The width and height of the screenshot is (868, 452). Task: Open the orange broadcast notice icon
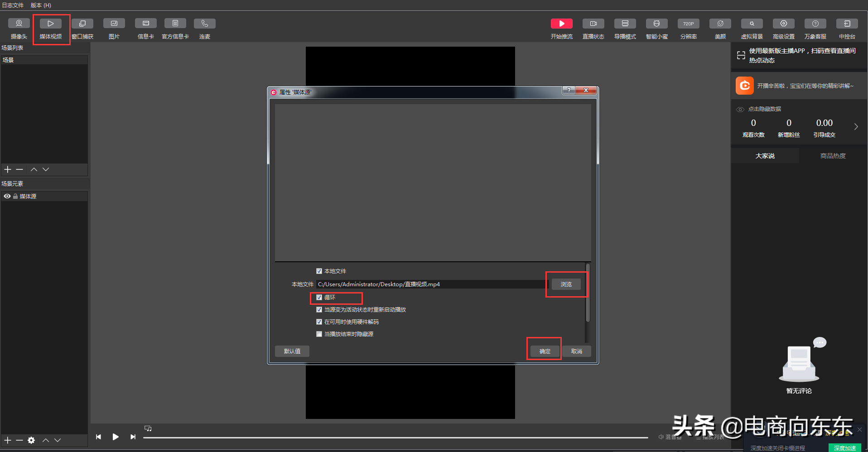click(745, 86)
